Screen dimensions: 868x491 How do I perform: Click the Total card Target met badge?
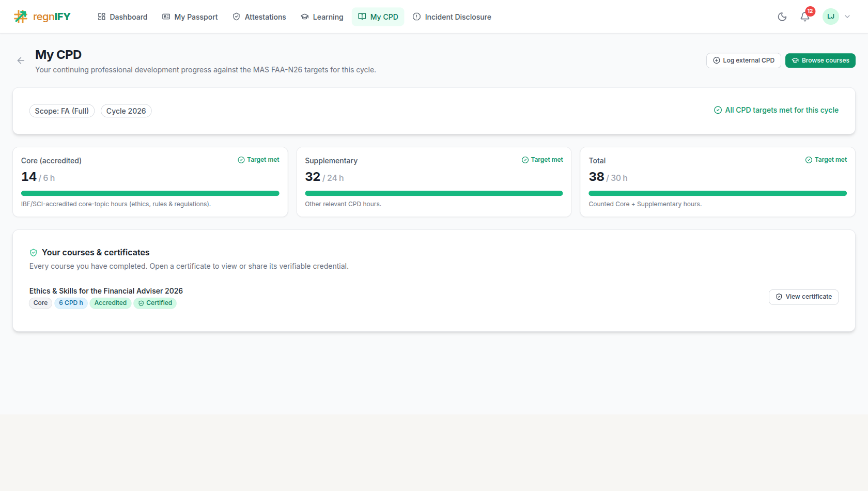coord(826,160)
